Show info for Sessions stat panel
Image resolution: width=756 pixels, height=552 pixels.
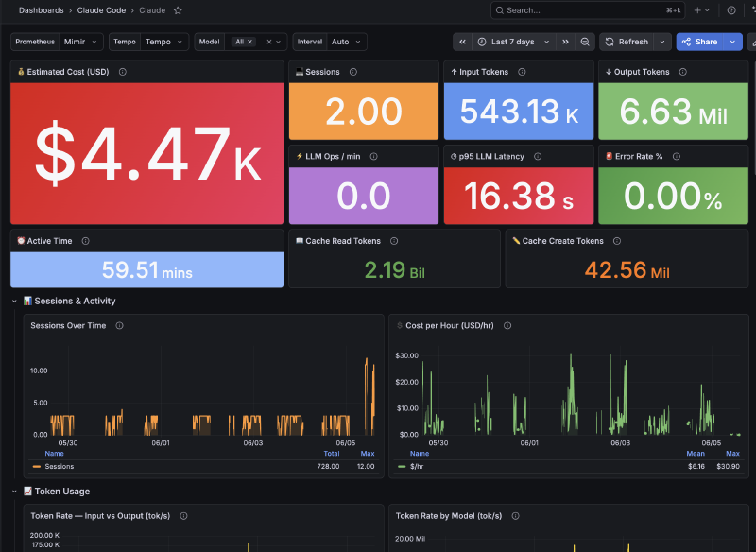coord(353,72)
